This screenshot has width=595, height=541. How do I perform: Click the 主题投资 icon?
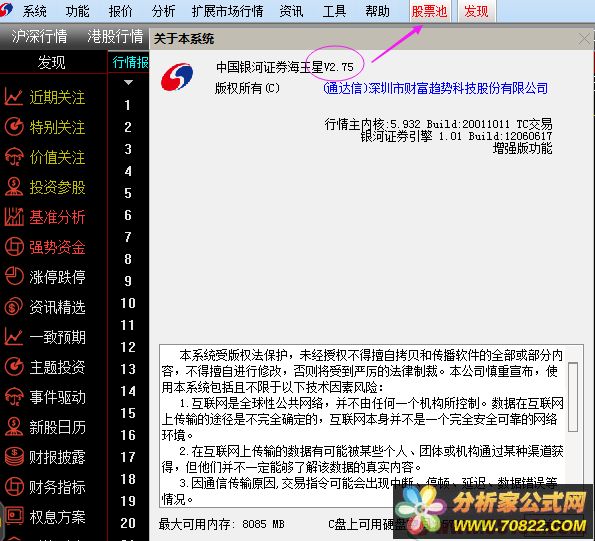(x=14, y=366)
